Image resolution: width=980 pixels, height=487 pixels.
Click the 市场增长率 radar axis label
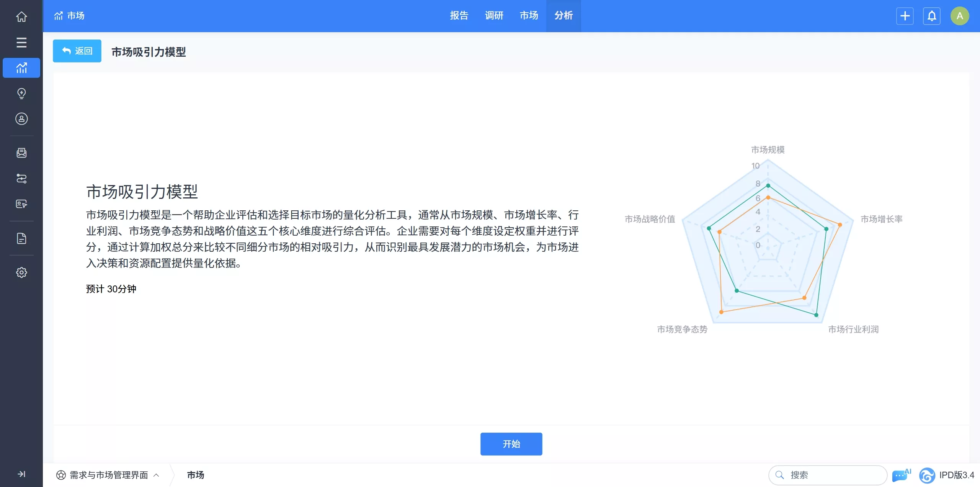(x=881, y=219)
